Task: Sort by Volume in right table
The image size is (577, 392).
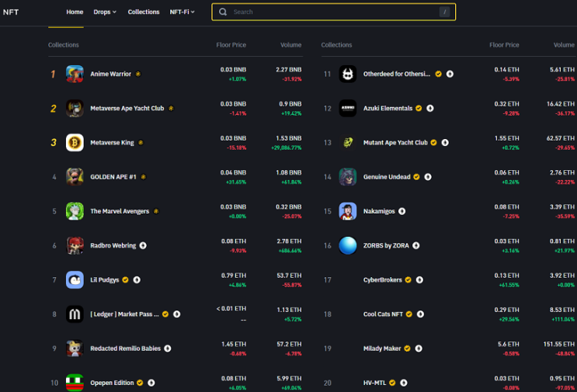Action: [564, 45]
